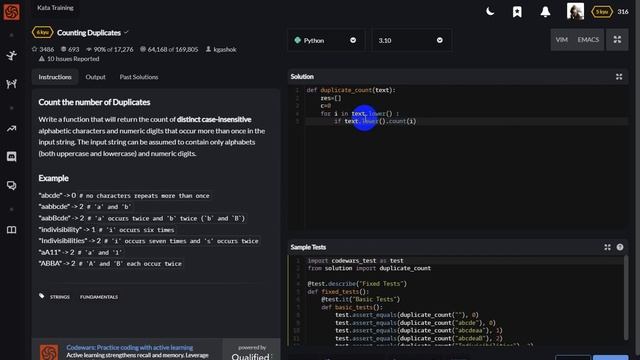Click the 90% of 17,276 satisfaction rating
This screenshot has height=360, width=640.
pos(110,49)
